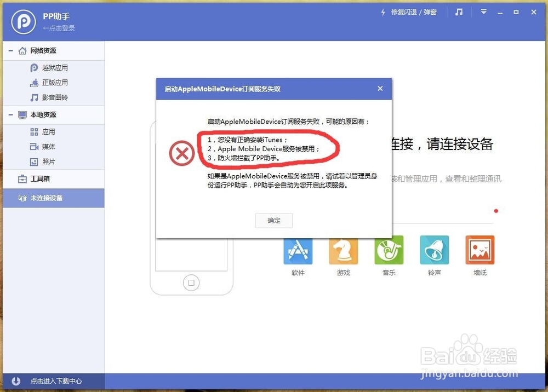548x392 pixels.
Task: Open 照片 in sidebar
Action: click(49, 162)
